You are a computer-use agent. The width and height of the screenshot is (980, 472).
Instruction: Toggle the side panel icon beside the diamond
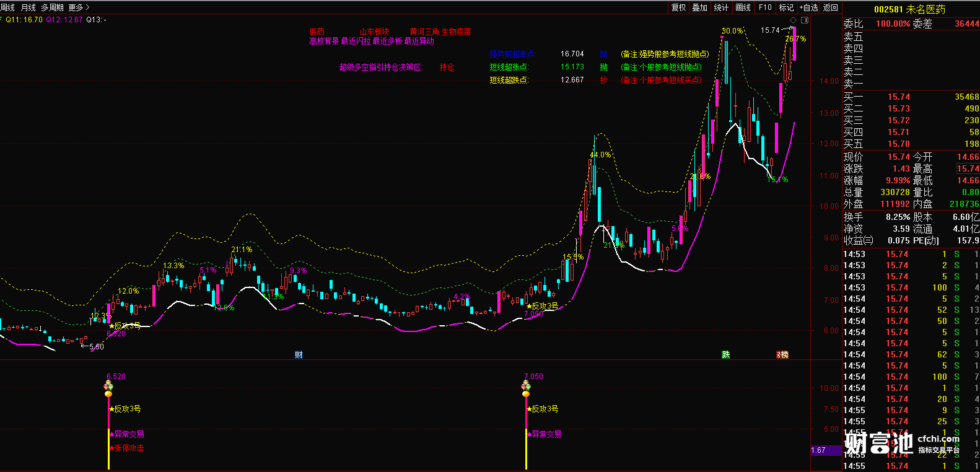click(x=805, y=20)
